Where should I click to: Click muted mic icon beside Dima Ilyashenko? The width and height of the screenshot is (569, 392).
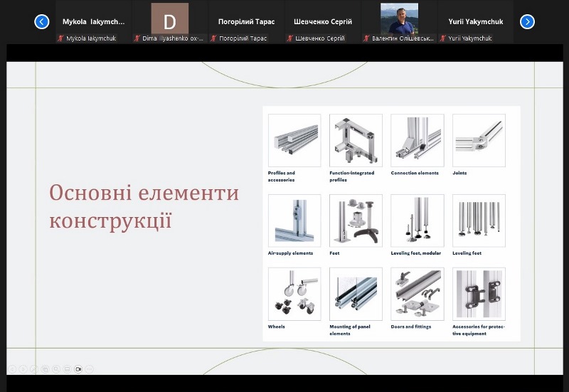point(137,38)
